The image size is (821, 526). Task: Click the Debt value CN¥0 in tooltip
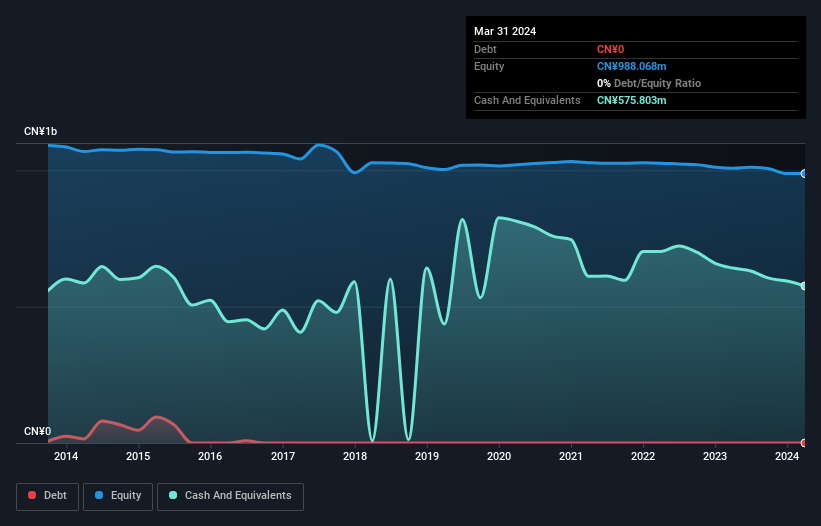[611, 49]
